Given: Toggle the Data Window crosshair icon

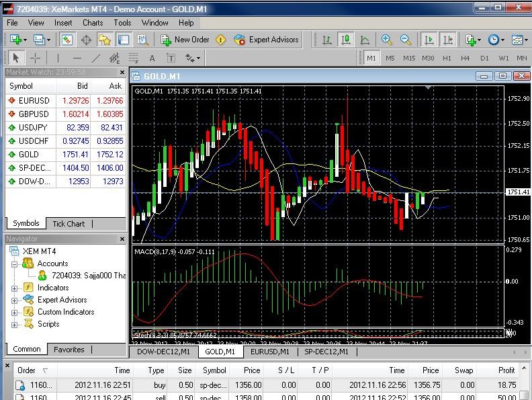Looking at the screenshot, I should coord(86,40).
